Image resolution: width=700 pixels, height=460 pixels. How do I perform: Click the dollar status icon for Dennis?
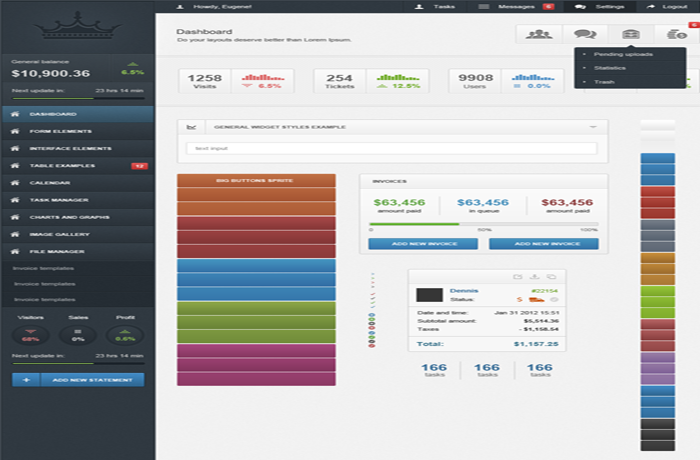(520, 300)
